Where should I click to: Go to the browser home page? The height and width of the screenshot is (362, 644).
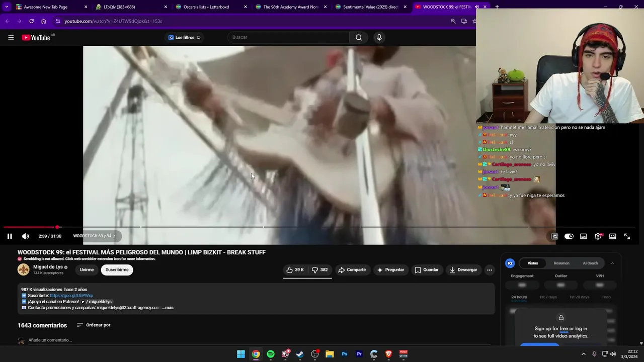point(43,21)
